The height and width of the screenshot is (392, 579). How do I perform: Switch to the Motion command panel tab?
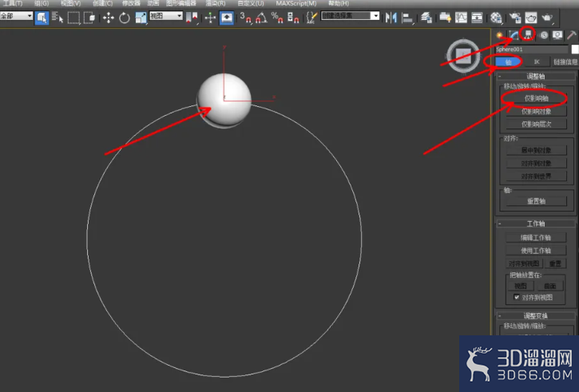544,35
